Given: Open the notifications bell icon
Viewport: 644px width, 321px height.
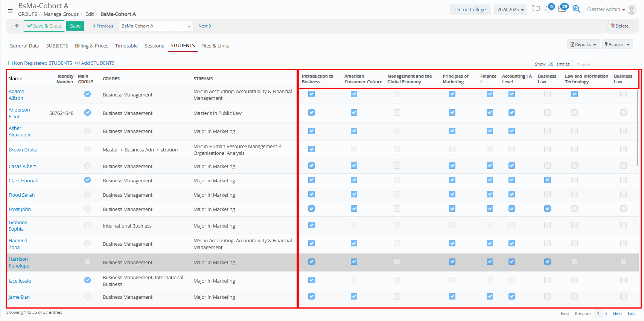Looking at the screenshot, I should pos(548,9).
